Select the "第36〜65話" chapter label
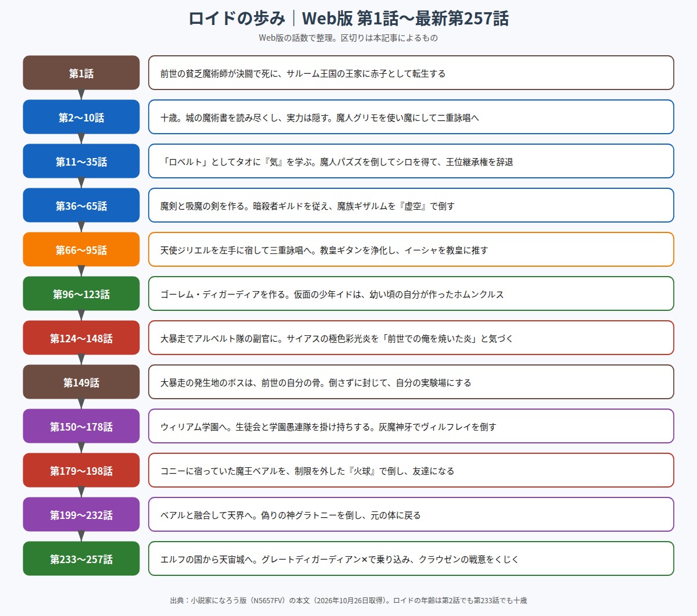Screen dimensions: 697x616 [x=81, y=206]
